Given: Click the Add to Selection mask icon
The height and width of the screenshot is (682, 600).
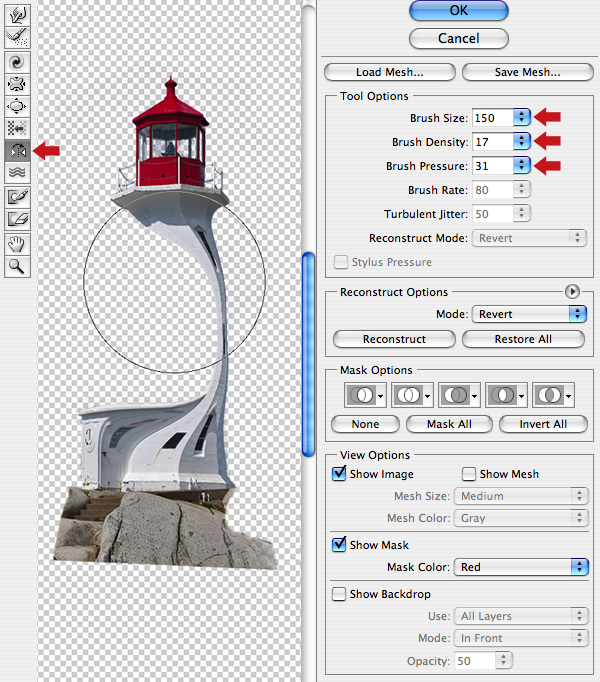Looking at the screenshot, I should [x=412, y=395].
